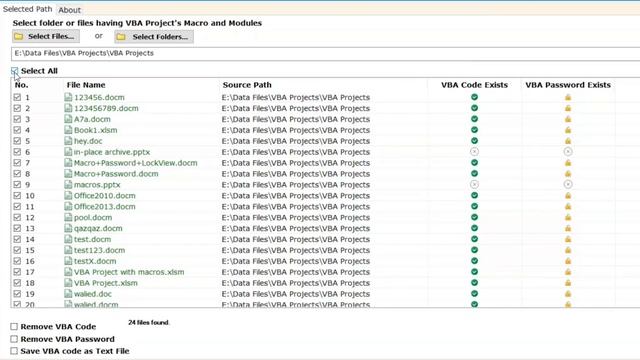This screenshot has width=640, height=360.
Task: Uncheck row 1 checkbox for 123456.docm
Action: coord(17,97)
